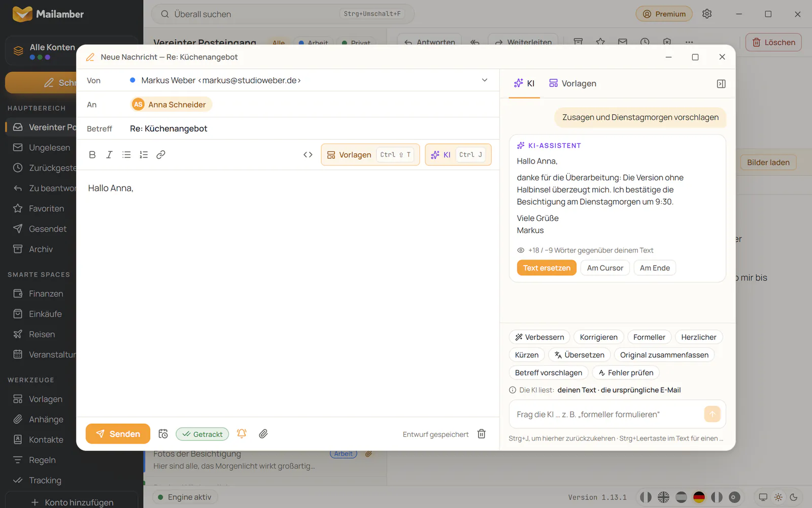Open Archiv folder in the sidebar
Viewport: 812px width, 508px height.
point(41,249)
